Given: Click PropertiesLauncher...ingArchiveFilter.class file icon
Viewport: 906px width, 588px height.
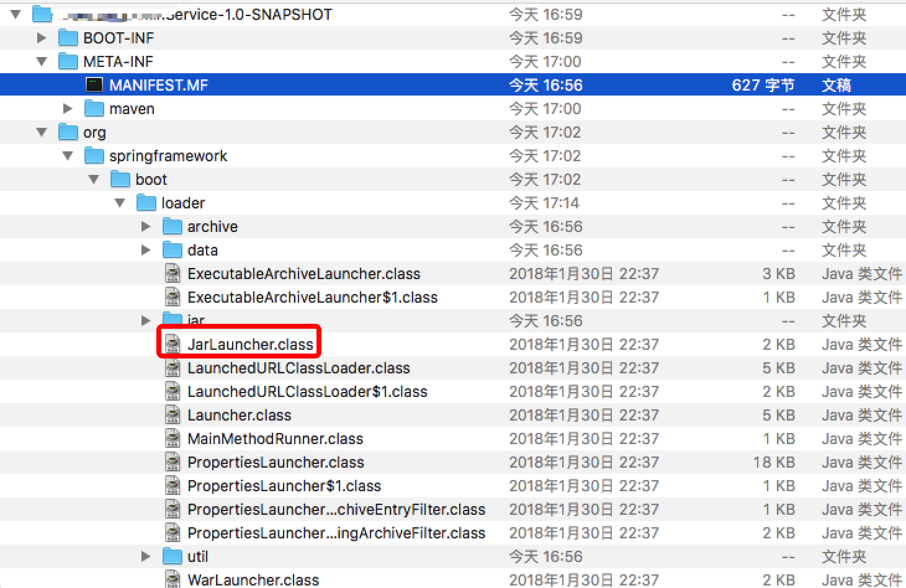Looking at the screenshot, I should click(x=173, y=533).
